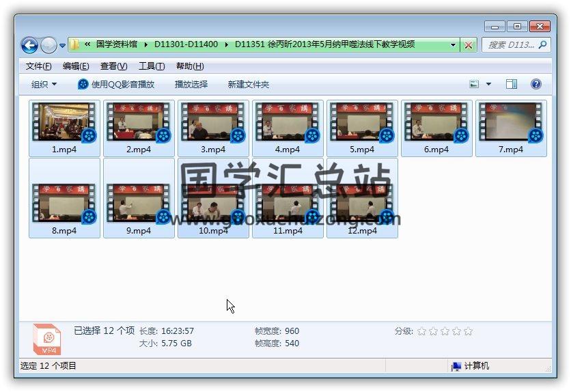This screenshot has width=571, height=392.
Task: Click 选定 12 个项目 status text
Action: coord(48,365)
